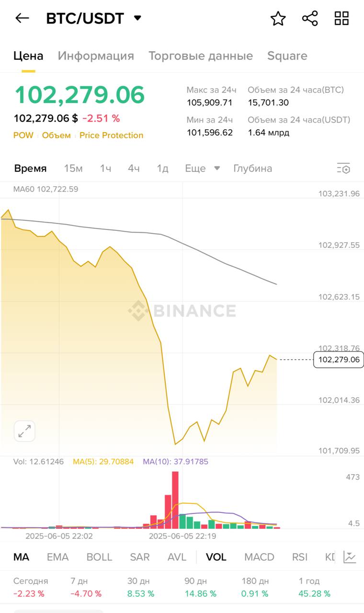Tap the tallest red volume bar

click(x=175, y=499)
